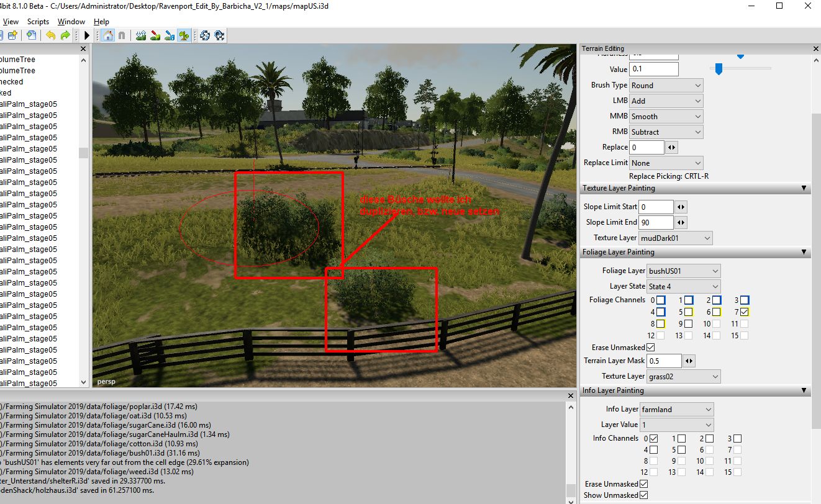Click the reload refresh arrows icon
Image resolution: width=821 pixels, height=504 pixels.
[x=205, y=35]
